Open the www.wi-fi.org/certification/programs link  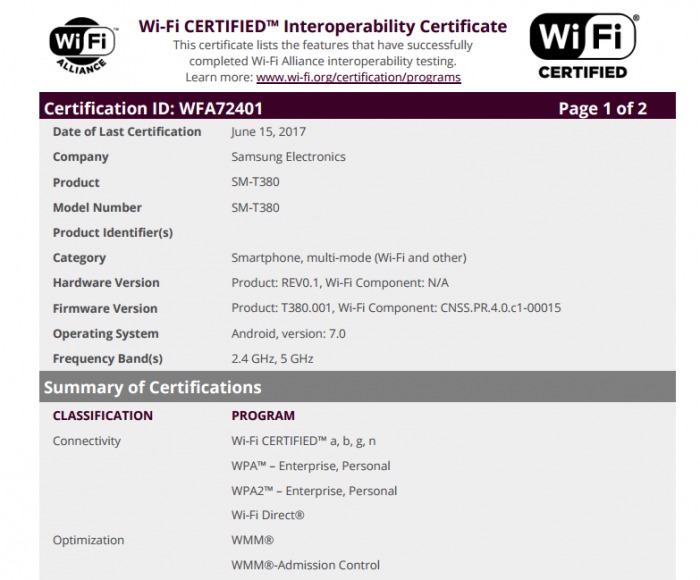(x=358, y=77)
